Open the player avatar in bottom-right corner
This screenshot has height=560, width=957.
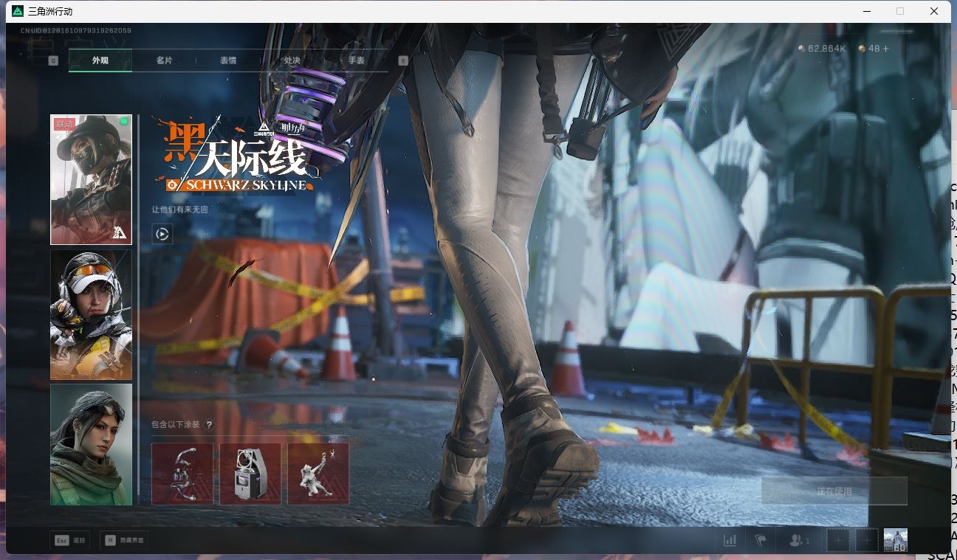pos(895,540)
